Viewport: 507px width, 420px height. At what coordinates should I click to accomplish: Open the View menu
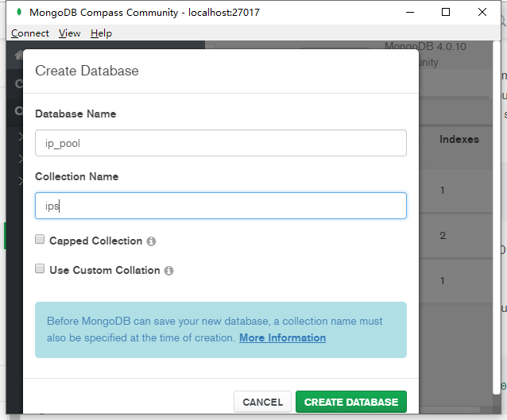tap(69, 33)
